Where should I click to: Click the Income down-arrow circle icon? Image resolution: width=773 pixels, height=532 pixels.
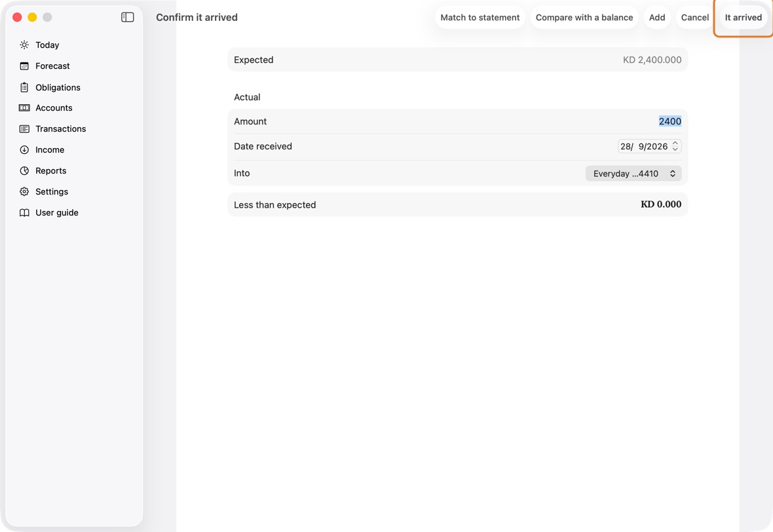(24, 150)
